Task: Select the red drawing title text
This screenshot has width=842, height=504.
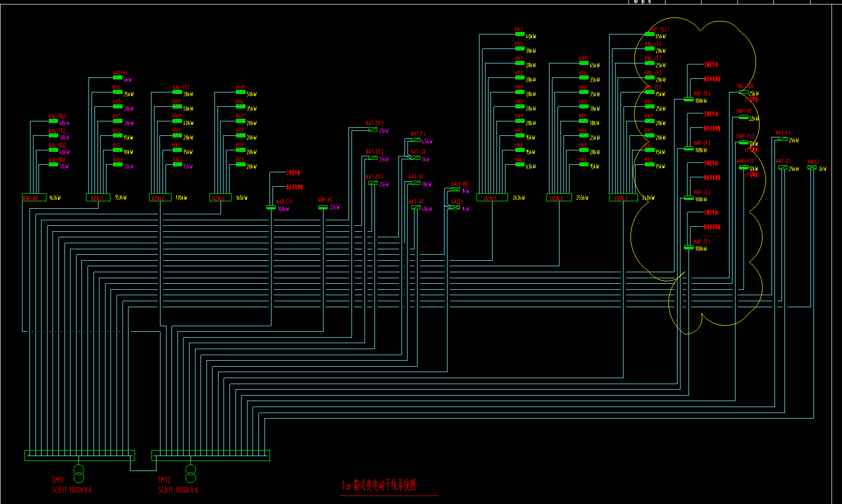Action: coord(379,485)
